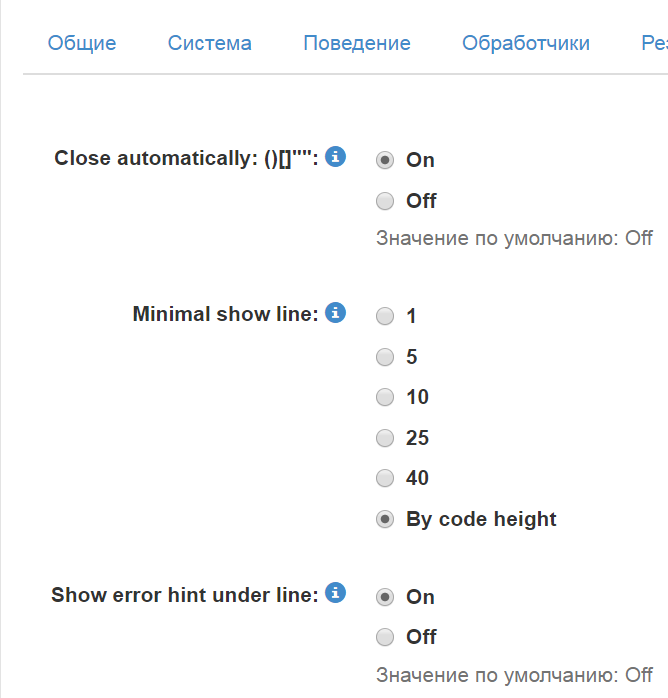Open the Обработчики tab
Image resolution: width=668 pixels, height=698 pixels.
[526, 43]
